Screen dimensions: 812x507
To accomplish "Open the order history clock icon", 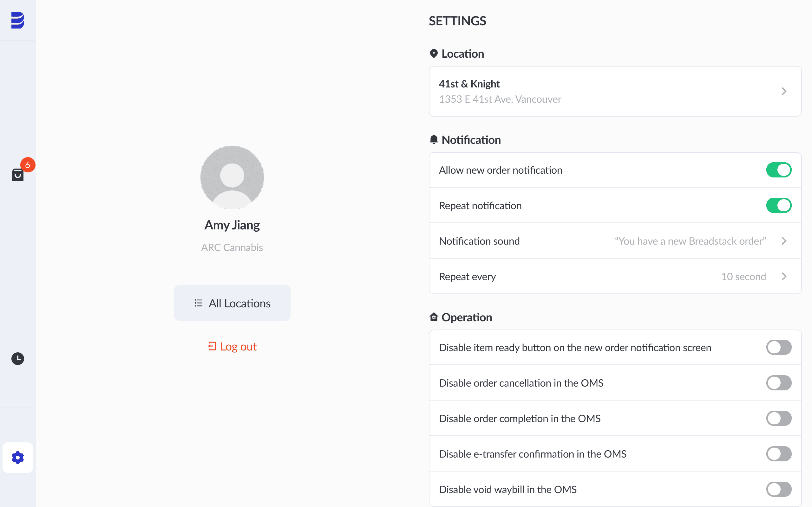I will tap(17, 358).
